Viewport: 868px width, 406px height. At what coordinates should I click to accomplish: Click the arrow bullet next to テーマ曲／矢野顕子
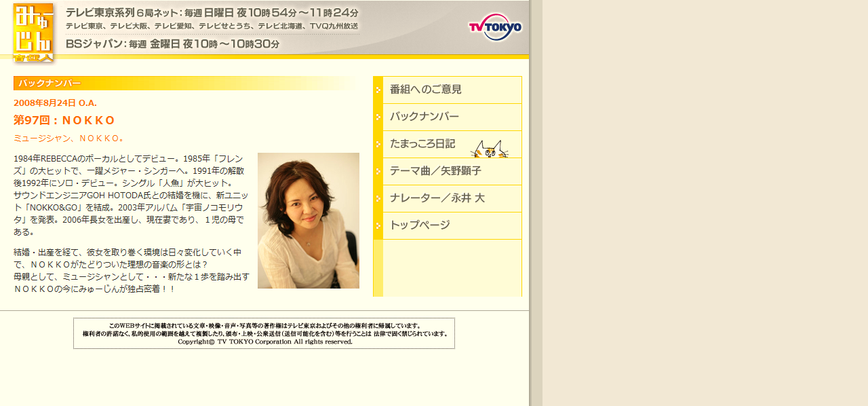click(x=378, y=171)
